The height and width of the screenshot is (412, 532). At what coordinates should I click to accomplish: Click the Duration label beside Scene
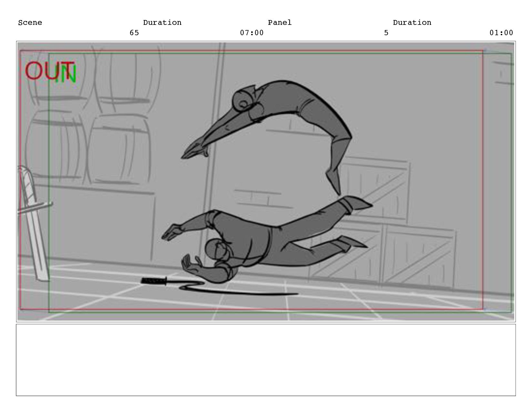[x=162, y=23]
